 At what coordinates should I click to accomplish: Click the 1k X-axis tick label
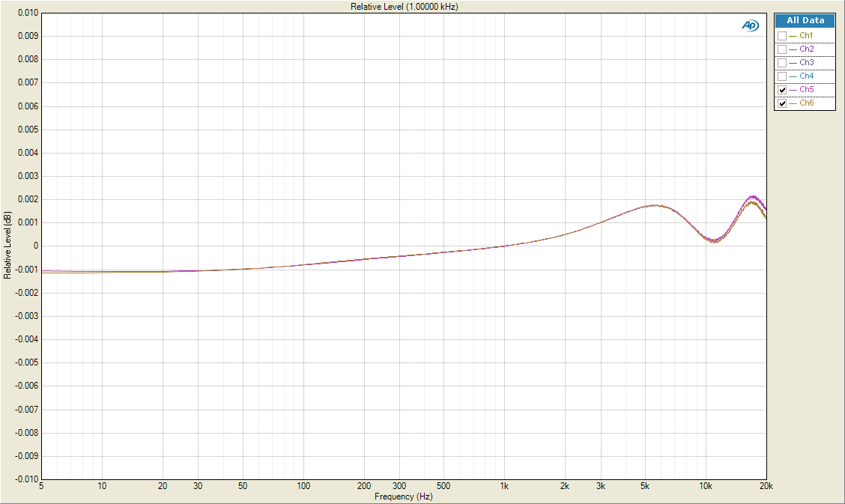pos(504,486)
